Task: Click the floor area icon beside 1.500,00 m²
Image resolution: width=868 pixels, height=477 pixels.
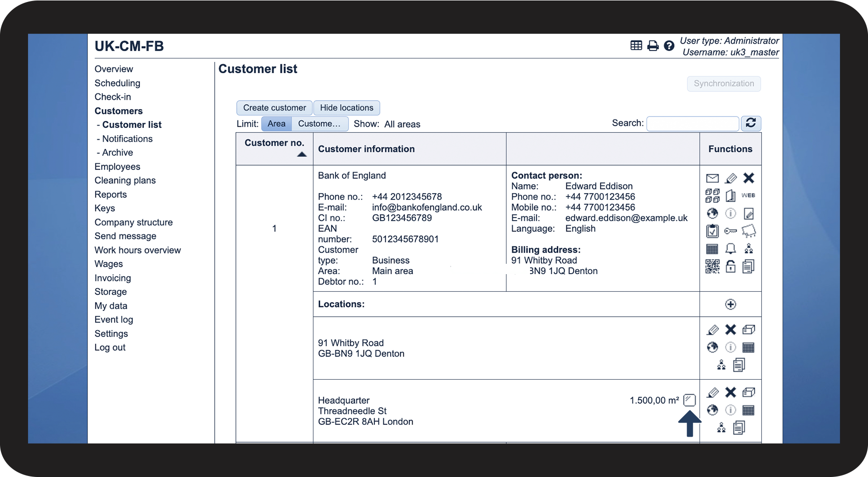Action: coord(690,400)
